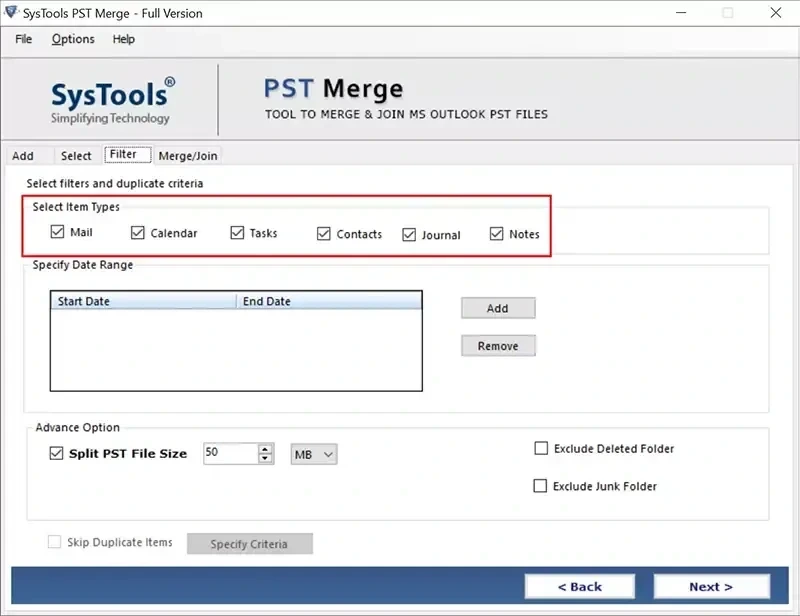
Task: Open the Options menu
Action: (x=73, y=39)
